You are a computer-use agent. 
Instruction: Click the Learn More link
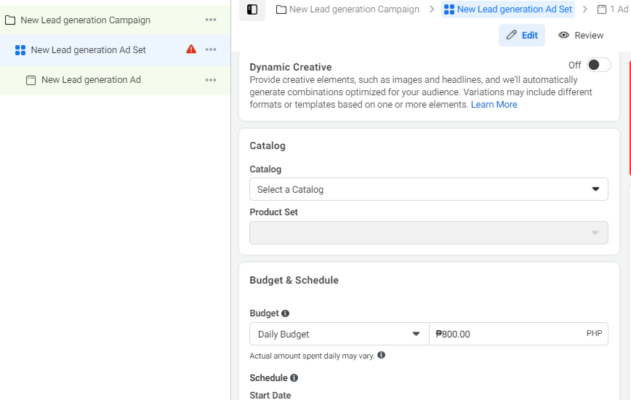[x=494, y=105]
